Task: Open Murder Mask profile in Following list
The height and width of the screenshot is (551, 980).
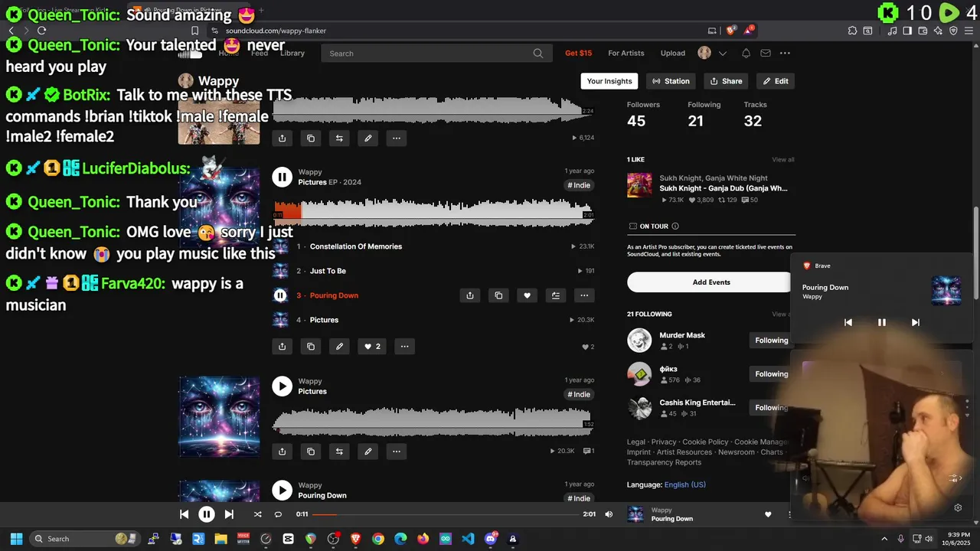Action: 682,335
